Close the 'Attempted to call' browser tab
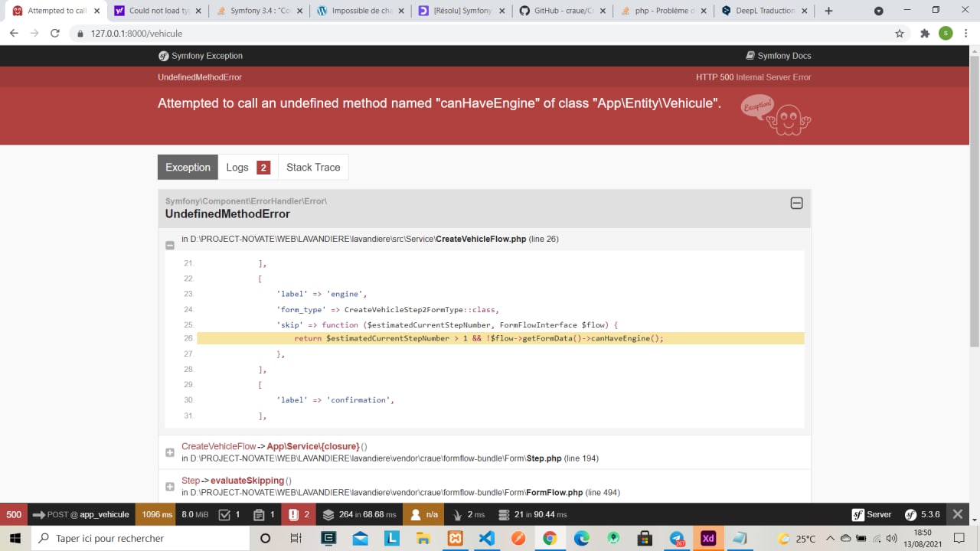980x551 pixels. click(96, 11)
